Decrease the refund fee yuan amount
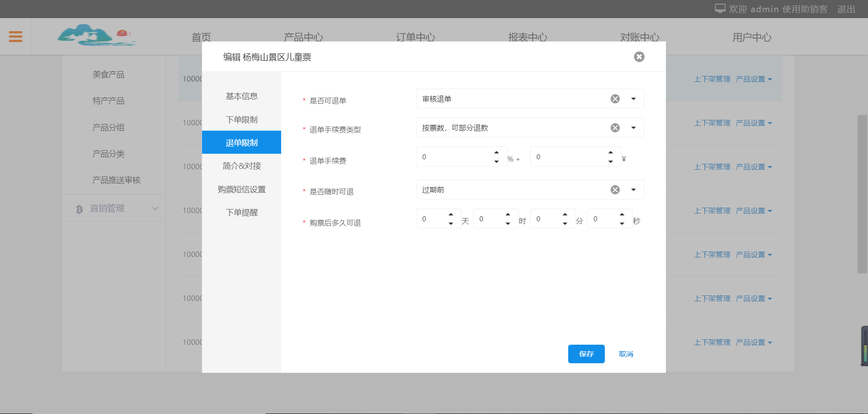868x414 pixels. pyautogui.click(x=610, y=162)
